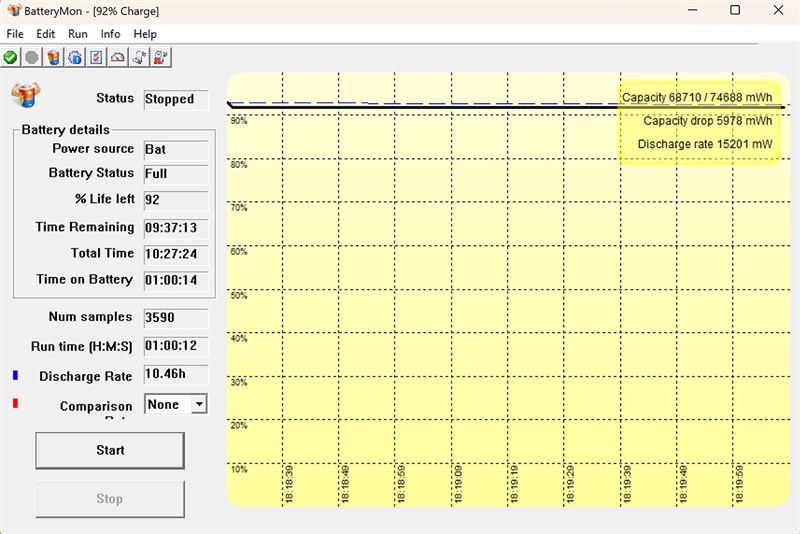Click the Num samples value 3590
The width and height of the screenshot is (800, 534).
176,318
